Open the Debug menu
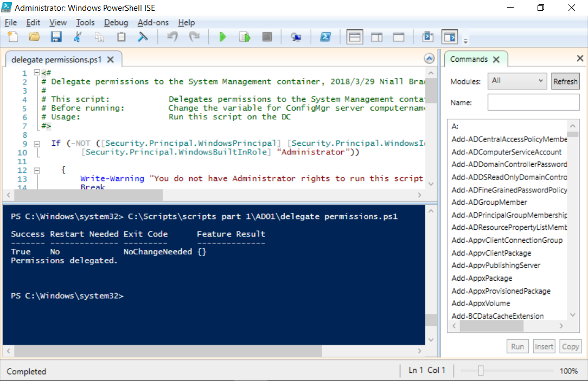 116,22
